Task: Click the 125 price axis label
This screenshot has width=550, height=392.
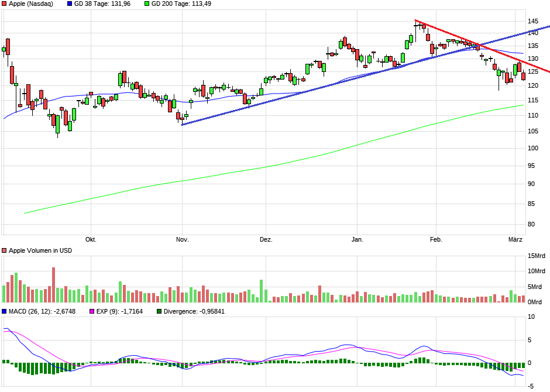Action: (x=533, y=72)
